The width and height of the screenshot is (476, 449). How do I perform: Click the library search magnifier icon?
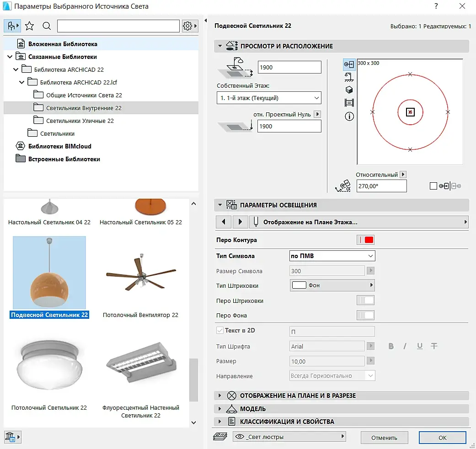click(47, 26)
